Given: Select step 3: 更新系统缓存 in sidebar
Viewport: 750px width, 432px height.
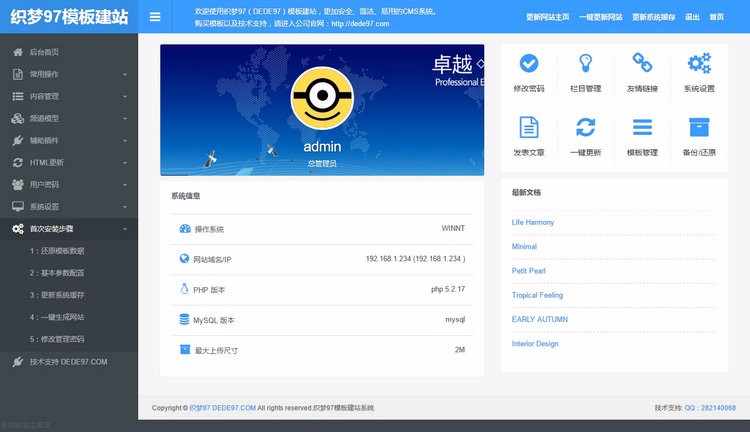Looking at the screenshot, I should tap(57, 295).
